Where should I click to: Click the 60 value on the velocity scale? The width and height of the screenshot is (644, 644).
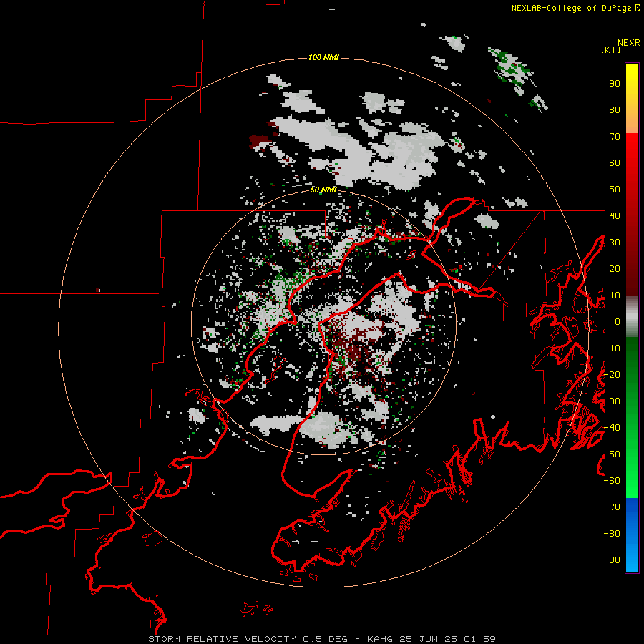pos(615,163)
